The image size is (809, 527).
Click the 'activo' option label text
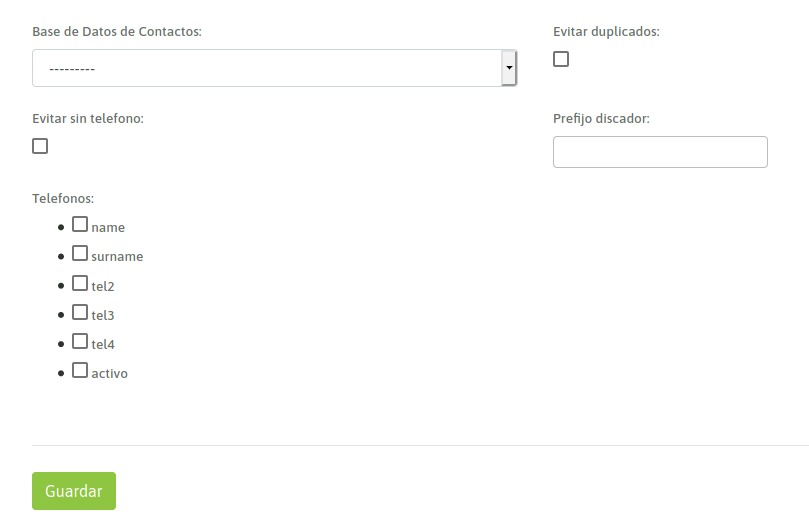tap(110, 374)
